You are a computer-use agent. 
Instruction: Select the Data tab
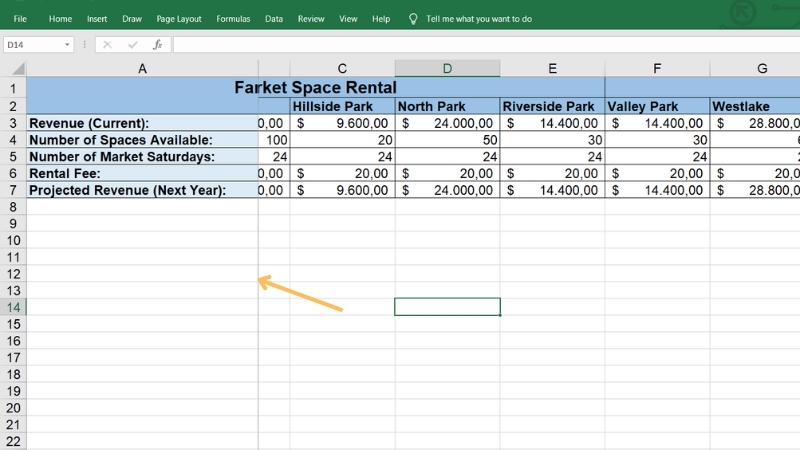click(274, 19)
